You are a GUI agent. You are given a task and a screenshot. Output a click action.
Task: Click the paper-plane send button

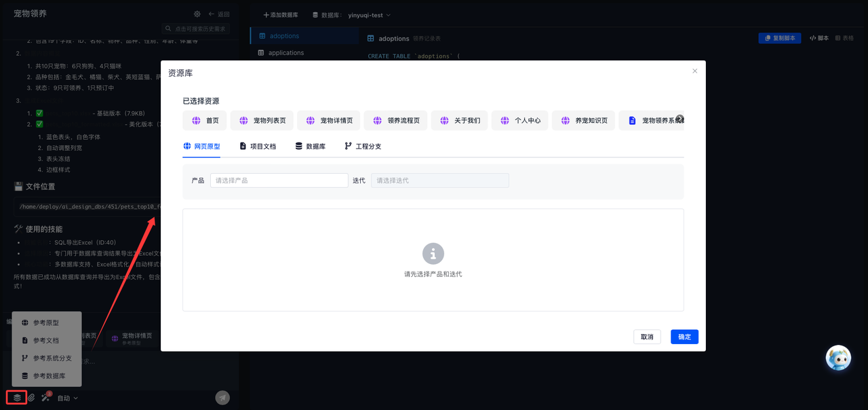pos(222,398)
